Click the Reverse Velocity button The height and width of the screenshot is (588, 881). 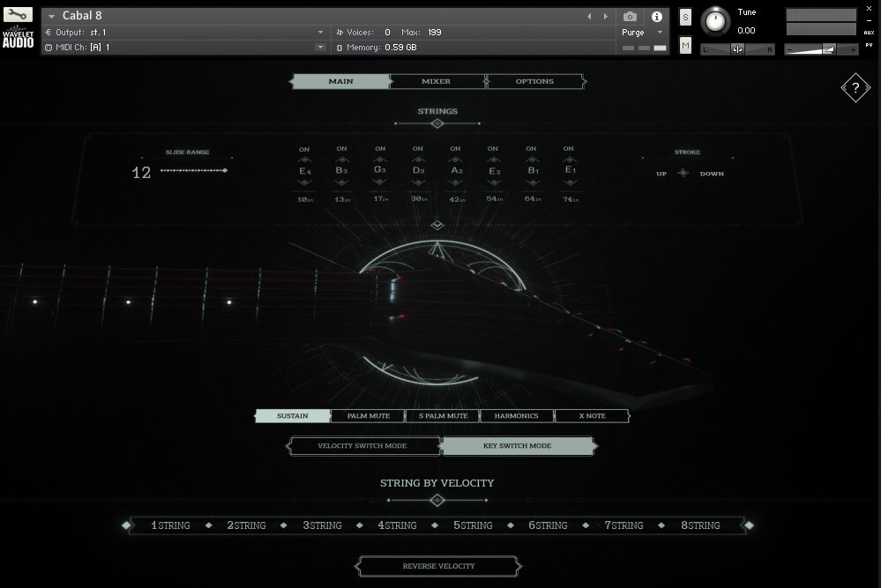coord(437,566)
